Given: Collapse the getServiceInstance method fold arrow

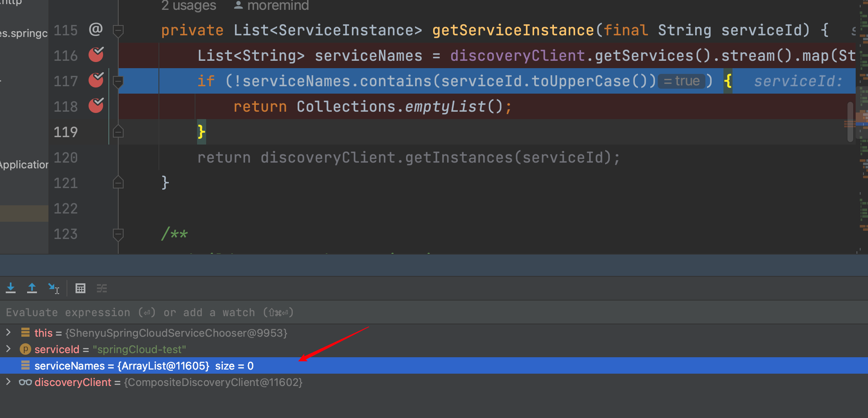Looking at the screenshot, I should coord(118,30).
